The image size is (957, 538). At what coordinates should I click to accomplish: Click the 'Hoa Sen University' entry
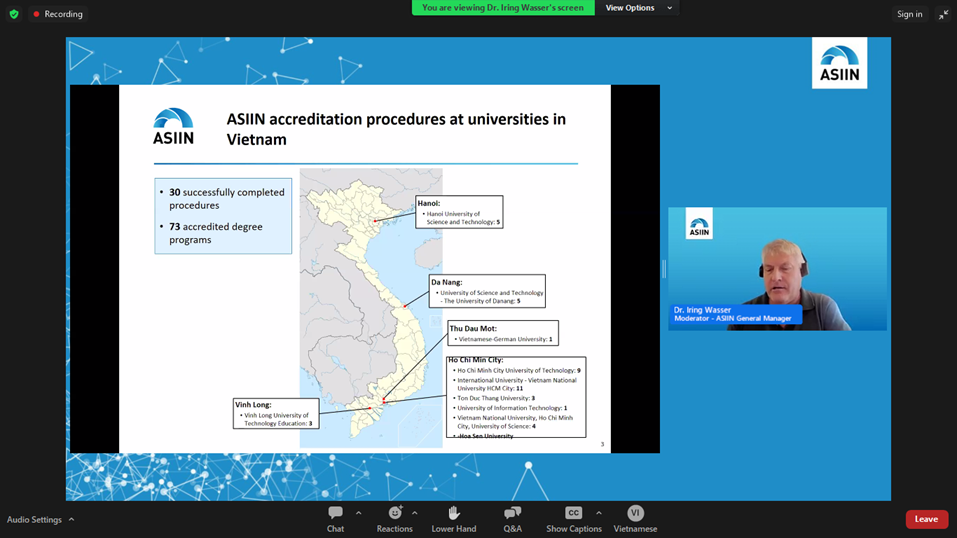pyautogui.click(x=485, y=435)
